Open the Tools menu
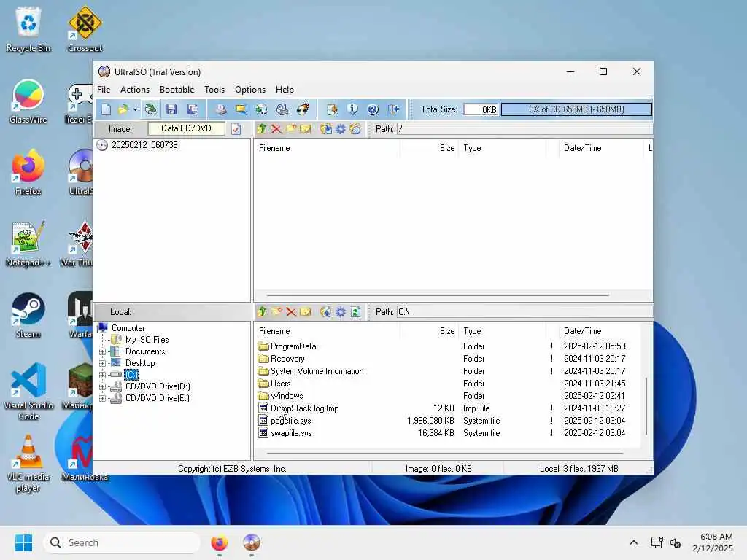Image resolution: width=747 pixels, height=560 pixels. [x=214, y=90]
